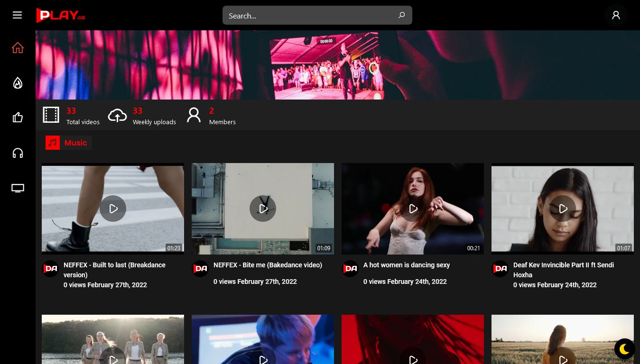Click the Play.ge logo
Screen dimensions: 640x364
click(61, 15)
